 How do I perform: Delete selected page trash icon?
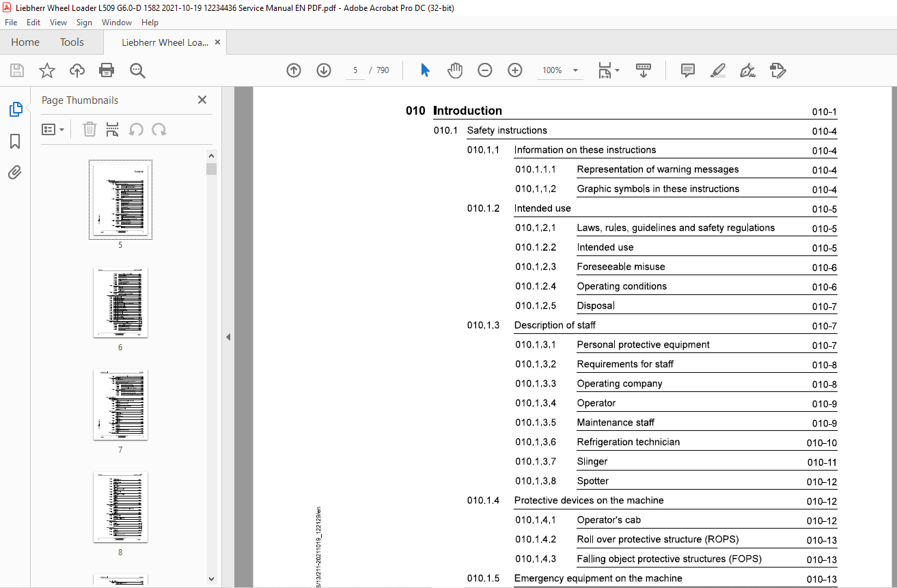click(89, 129)
